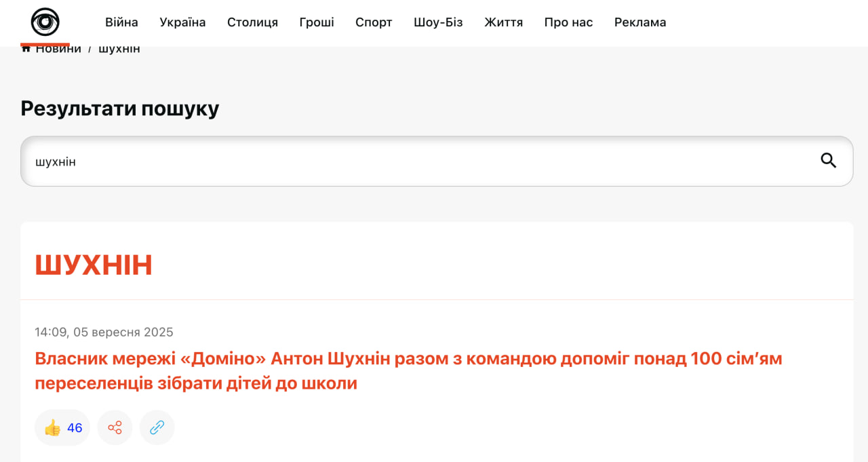Open the article about Антон Шухнін
The height and width of the screenshot is (462, 868).
[x=408, y=370]
